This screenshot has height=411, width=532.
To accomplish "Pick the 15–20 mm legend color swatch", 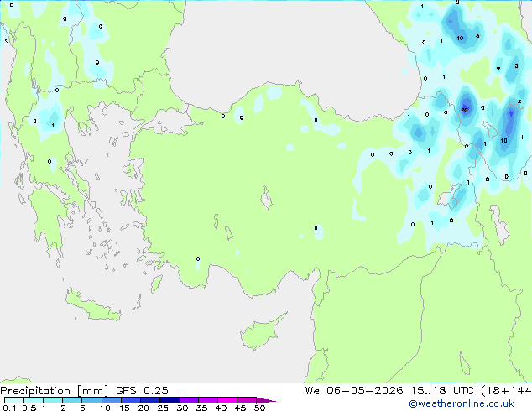I will (130, 400).
